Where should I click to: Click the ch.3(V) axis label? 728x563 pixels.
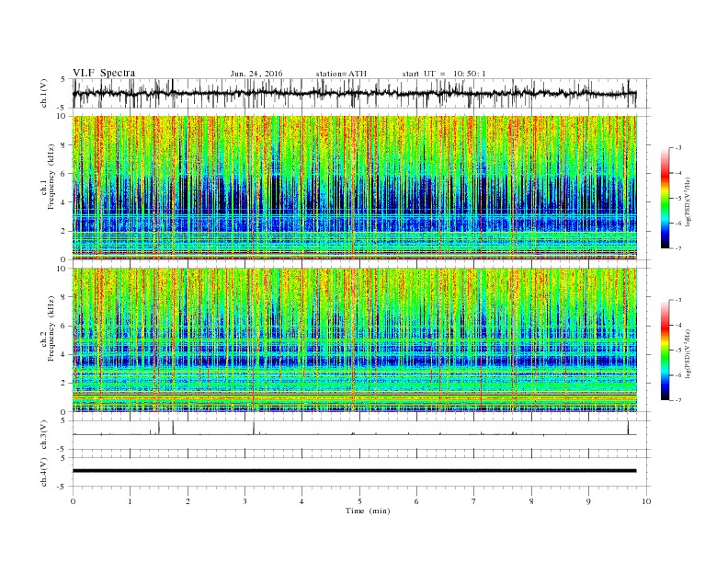click(x=44, y=435)
